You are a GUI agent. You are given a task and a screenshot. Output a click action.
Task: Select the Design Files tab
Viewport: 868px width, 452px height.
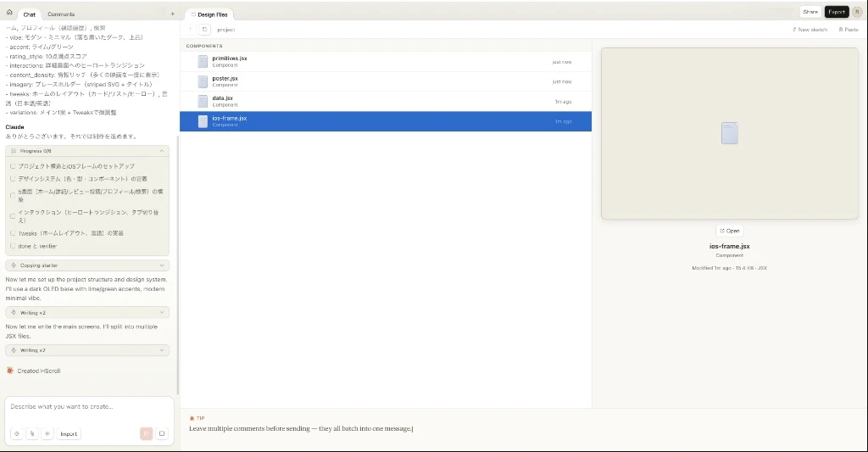click(209, 14)
